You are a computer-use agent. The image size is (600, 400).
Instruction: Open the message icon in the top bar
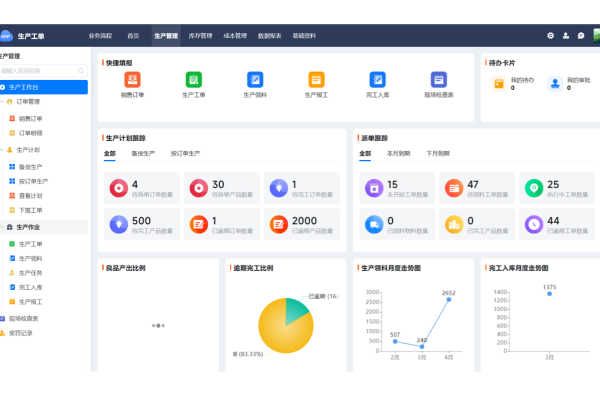tap(581, 36)
